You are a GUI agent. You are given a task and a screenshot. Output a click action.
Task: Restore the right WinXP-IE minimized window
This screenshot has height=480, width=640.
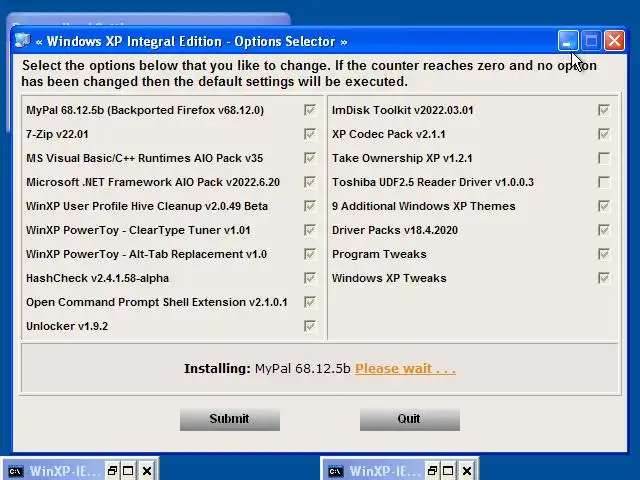point(432,471)
